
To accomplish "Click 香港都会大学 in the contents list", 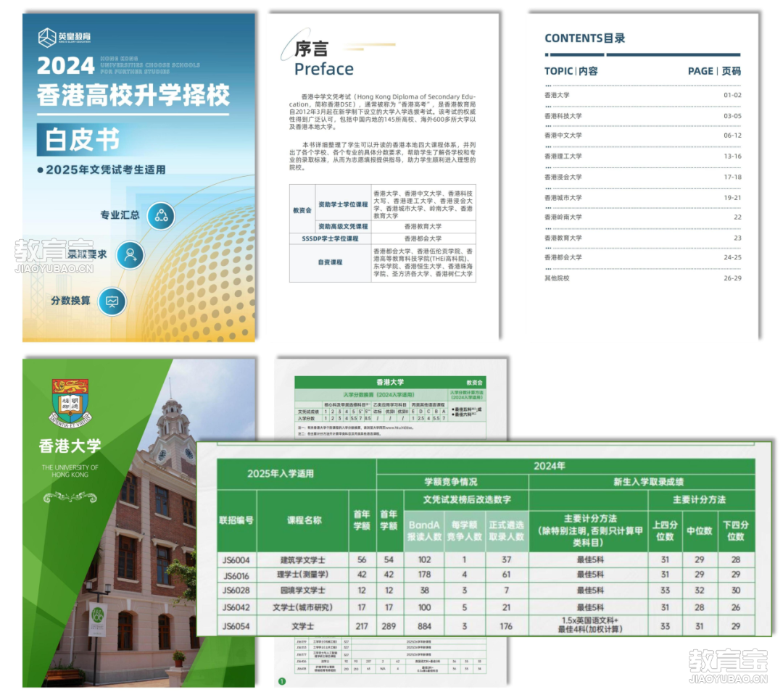I will [x=563, y=258].
